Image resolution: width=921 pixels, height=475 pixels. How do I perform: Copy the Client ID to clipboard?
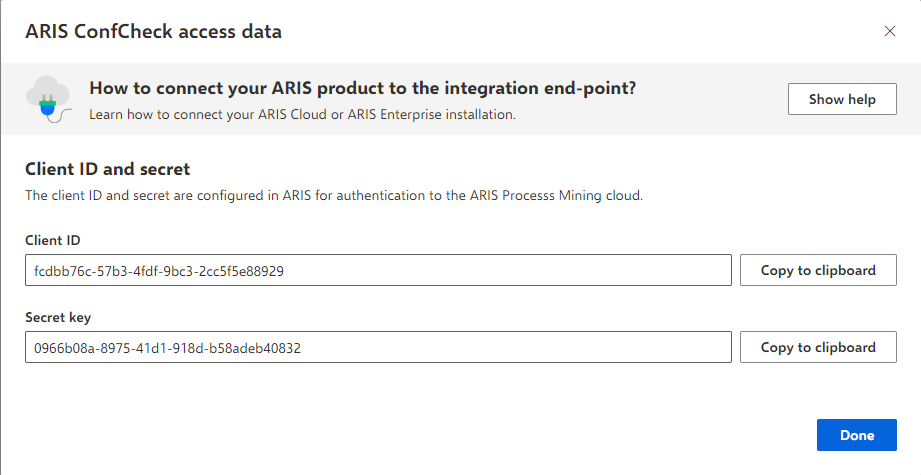[818, 270]
